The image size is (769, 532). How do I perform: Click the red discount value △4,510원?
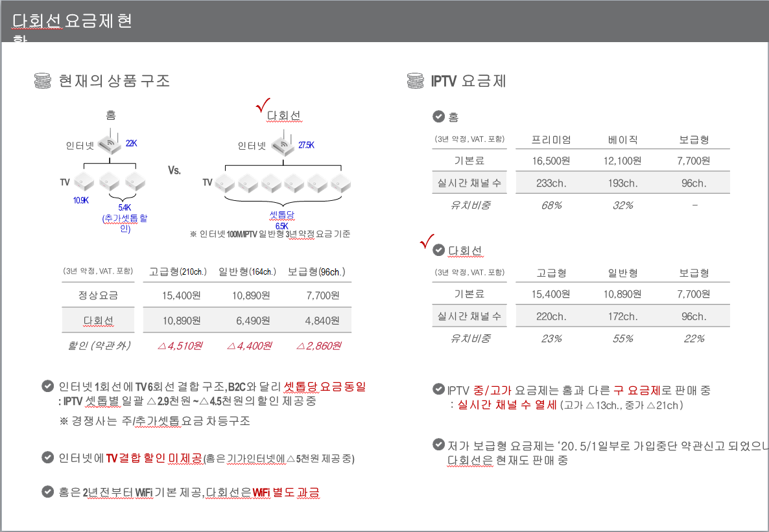(180, 346)
